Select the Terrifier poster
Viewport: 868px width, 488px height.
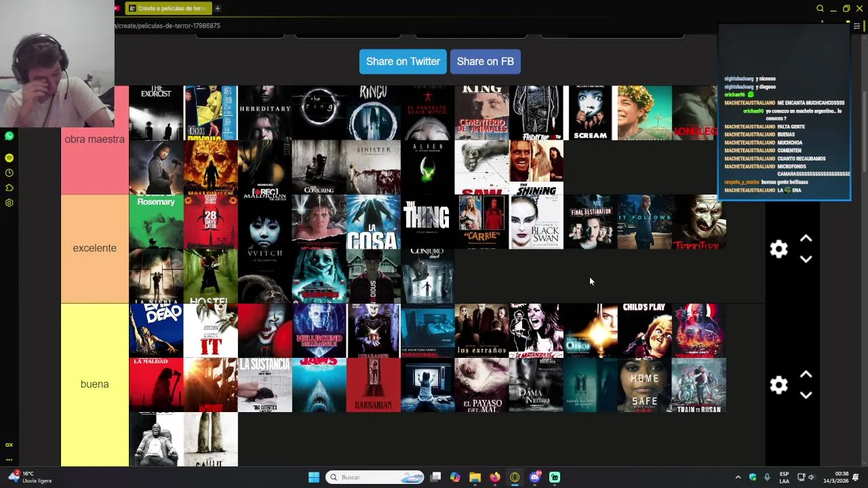click(698, 222)
